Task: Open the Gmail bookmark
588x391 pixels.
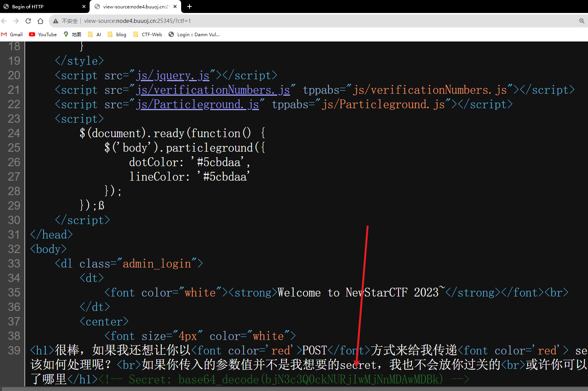Action: (12, 34)
